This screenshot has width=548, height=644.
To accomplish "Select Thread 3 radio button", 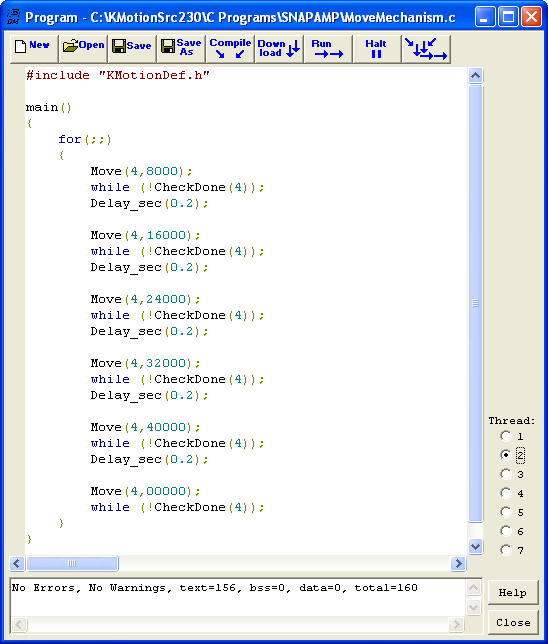I will [x=506, y=474].
